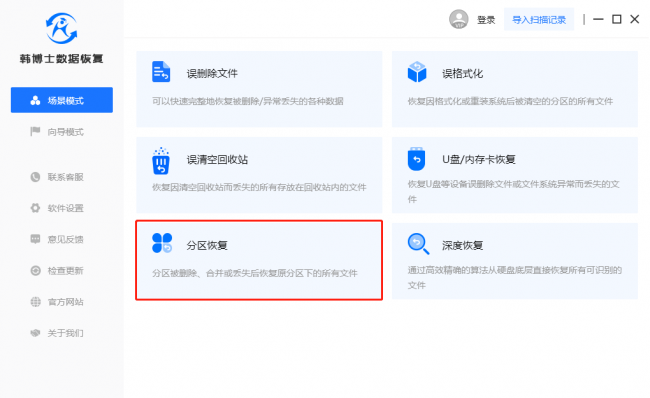
Task: Click the 误清空回收站 trash bin icon
Action: (x=161, y=161)
